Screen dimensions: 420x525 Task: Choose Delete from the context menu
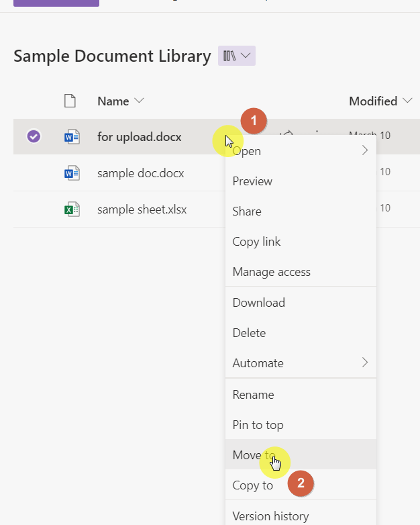click(x=301, y=333)
